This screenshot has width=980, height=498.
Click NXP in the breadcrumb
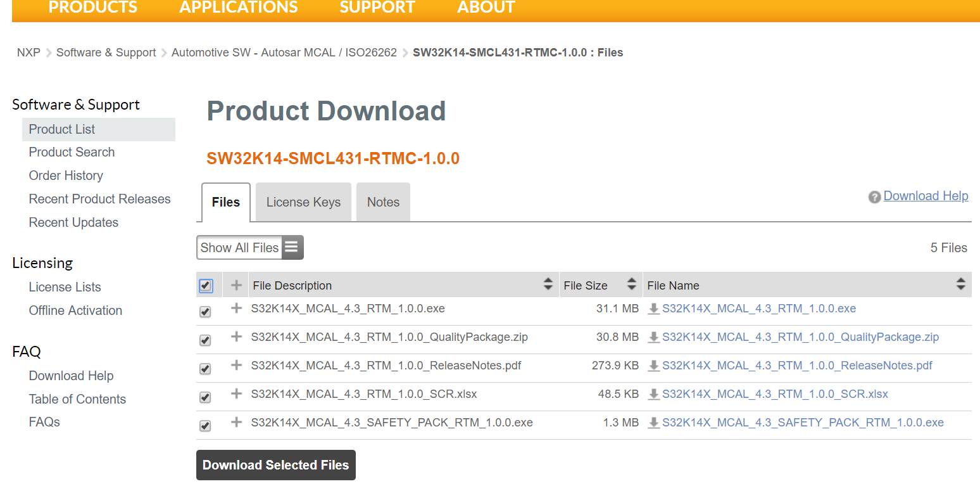[x=28, y=53]
